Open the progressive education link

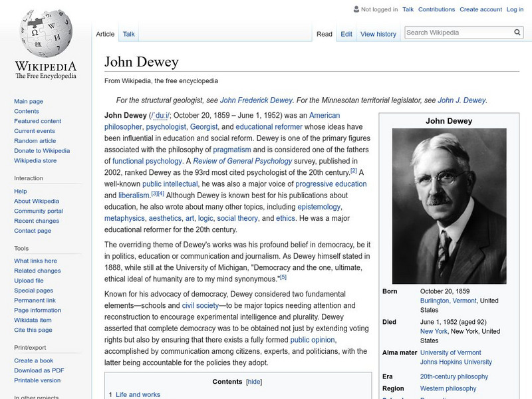[331, 184]
